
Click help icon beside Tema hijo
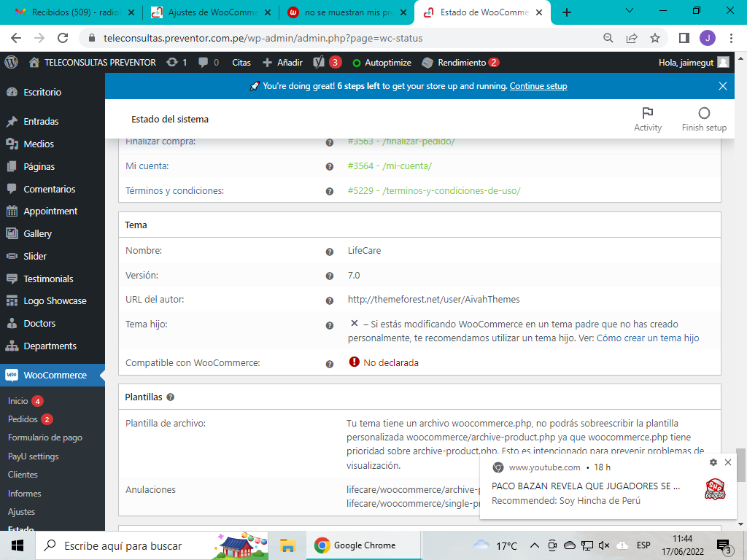pyautogui.click(x=329, y=325)
